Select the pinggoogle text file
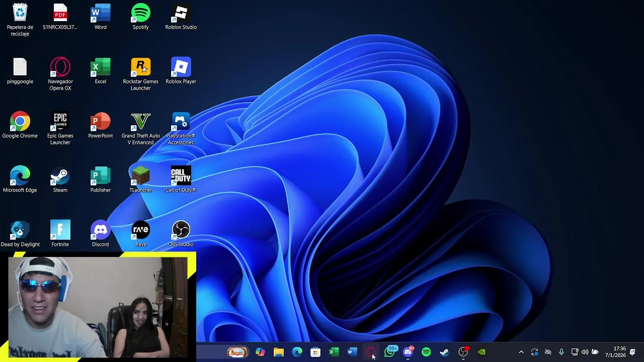The height and width of the screenshot is (362, 644). pos(20,71)
